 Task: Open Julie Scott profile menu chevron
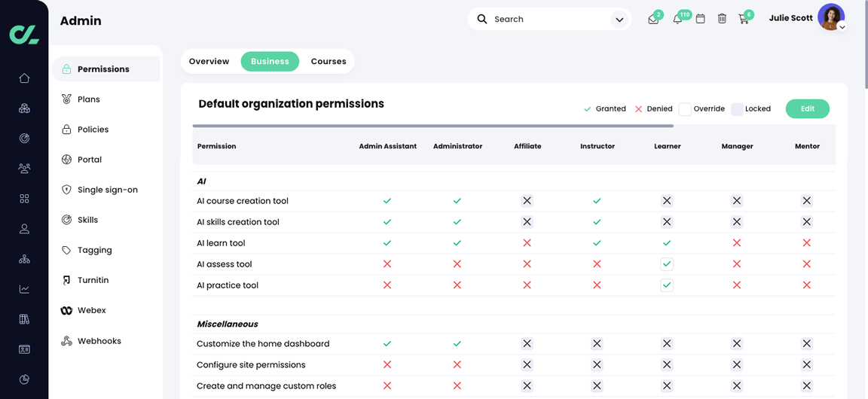pyautogui.click(x=842, y=26)
